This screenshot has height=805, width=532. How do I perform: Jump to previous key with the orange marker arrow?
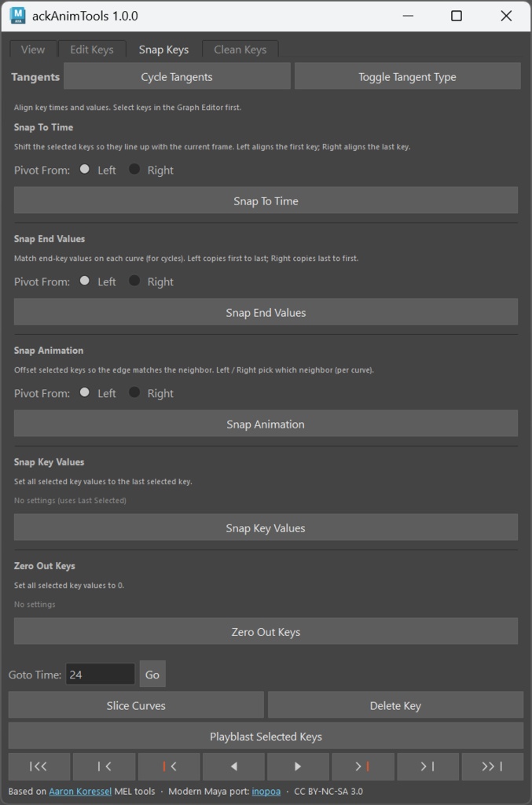169,766
